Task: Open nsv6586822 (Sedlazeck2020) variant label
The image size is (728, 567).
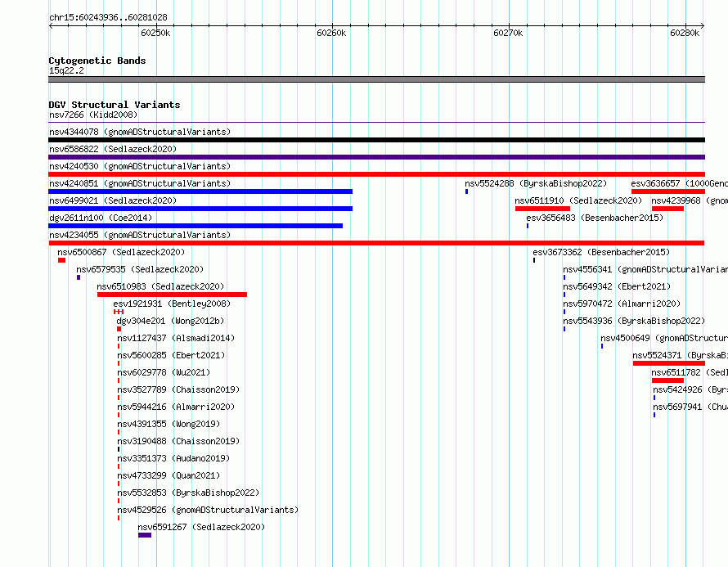Action: click(113, 149)
